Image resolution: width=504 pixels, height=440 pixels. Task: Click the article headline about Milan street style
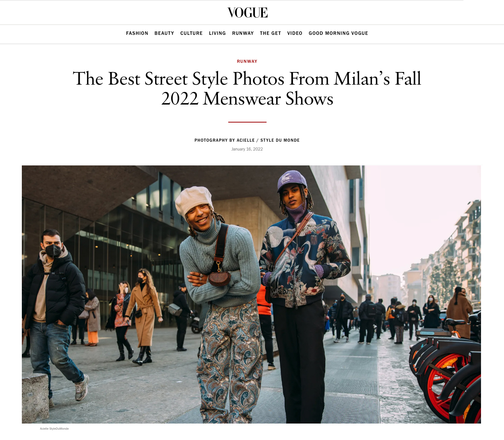[247, 88]
